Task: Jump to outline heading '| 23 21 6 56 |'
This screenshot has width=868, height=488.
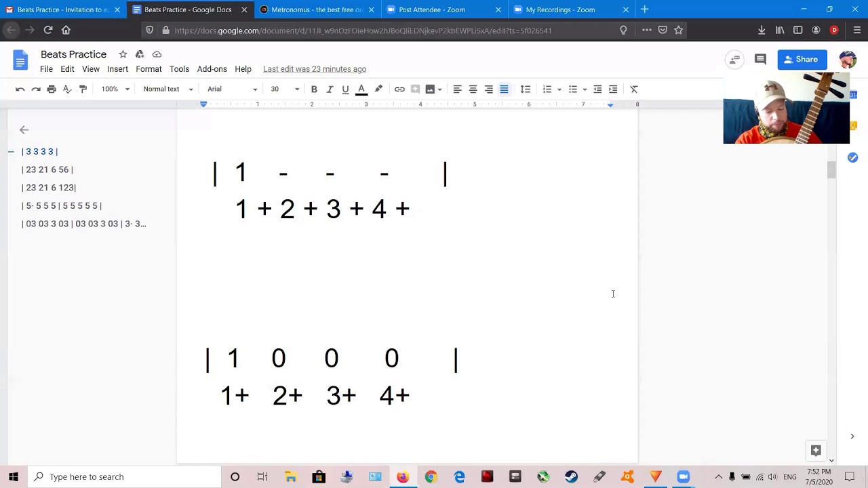Action: point(47,169)
